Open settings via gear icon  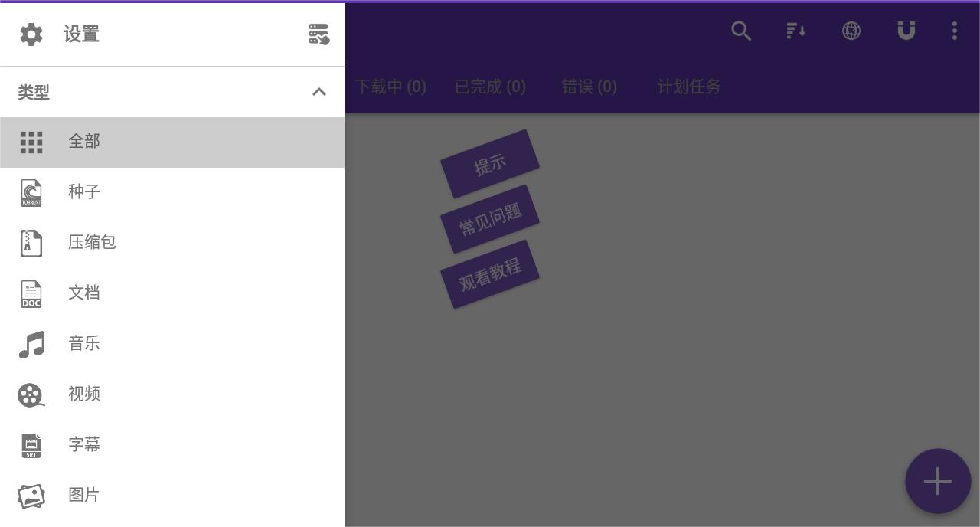(x=31, y=34)
